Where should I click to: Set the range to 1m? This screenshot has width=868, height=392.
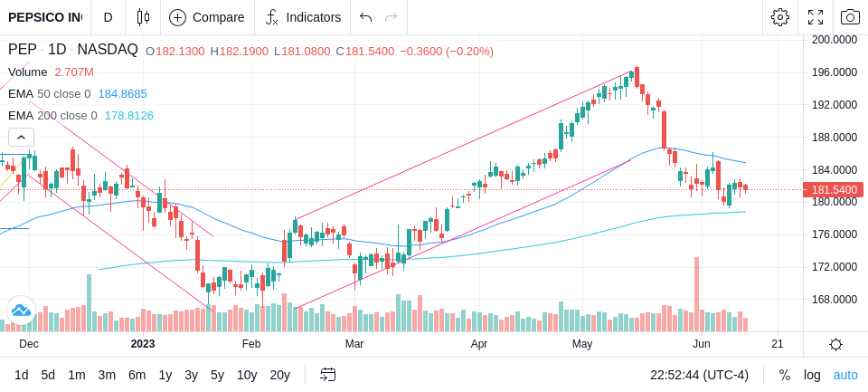click(x=76, y=375)
